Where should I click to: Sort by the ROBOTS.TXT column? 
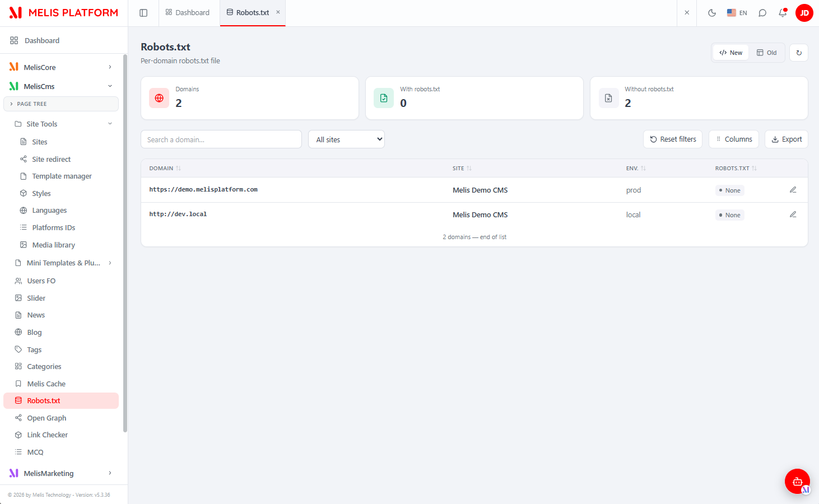pos(736,168)
